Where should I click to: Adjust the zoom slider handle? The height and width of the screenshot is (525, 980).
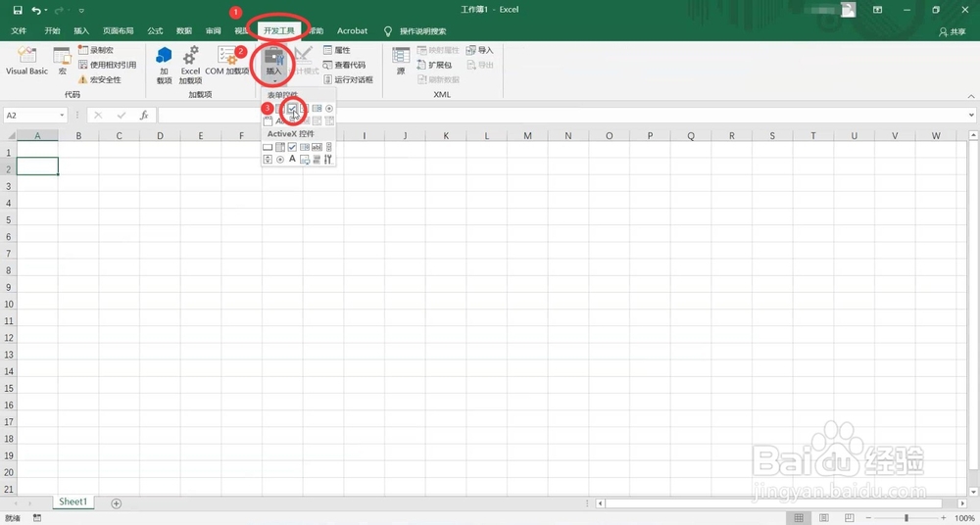(906, 518)
